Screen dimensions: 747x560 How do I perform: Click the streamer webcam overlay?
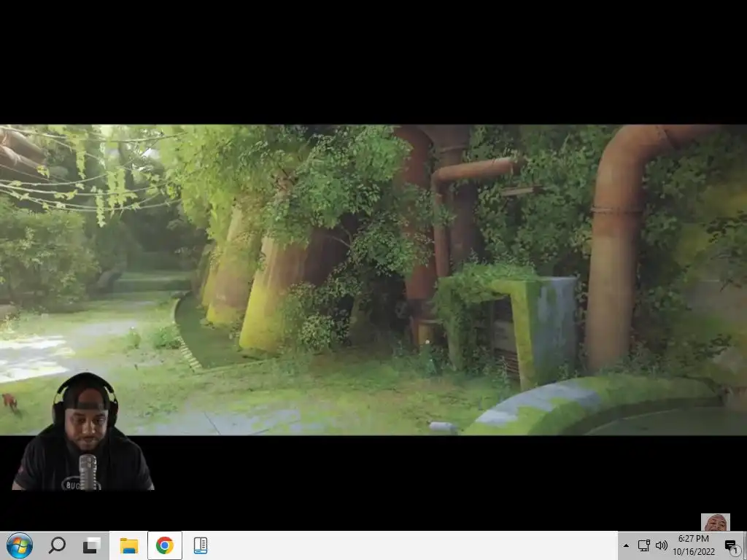(x=83, y=432)
